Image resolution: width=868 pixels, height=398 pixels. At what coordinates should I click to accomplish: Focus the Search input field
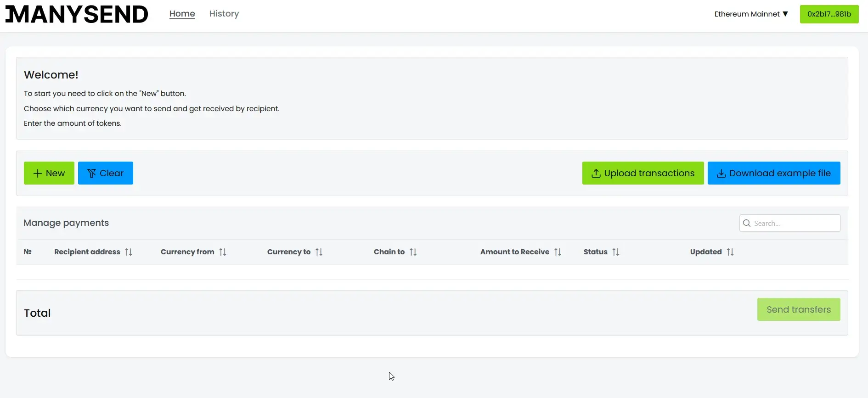point(795,223)
